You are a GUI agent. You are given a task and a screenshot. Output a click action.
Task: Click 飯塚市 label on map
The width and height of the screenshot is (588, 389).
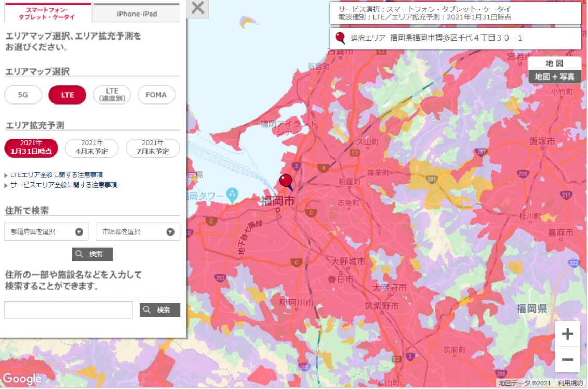542,141
